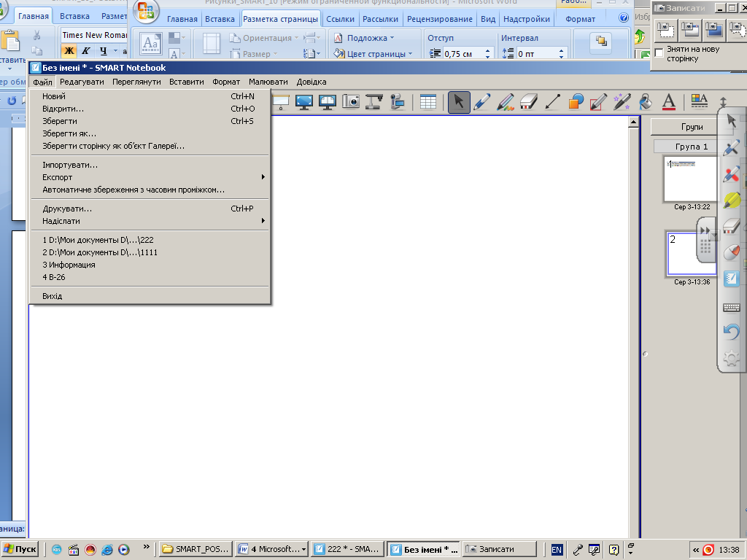Choose Зберегти як… in the Файл menu
This screenshot has height=560, width=747.
point(150,133)
